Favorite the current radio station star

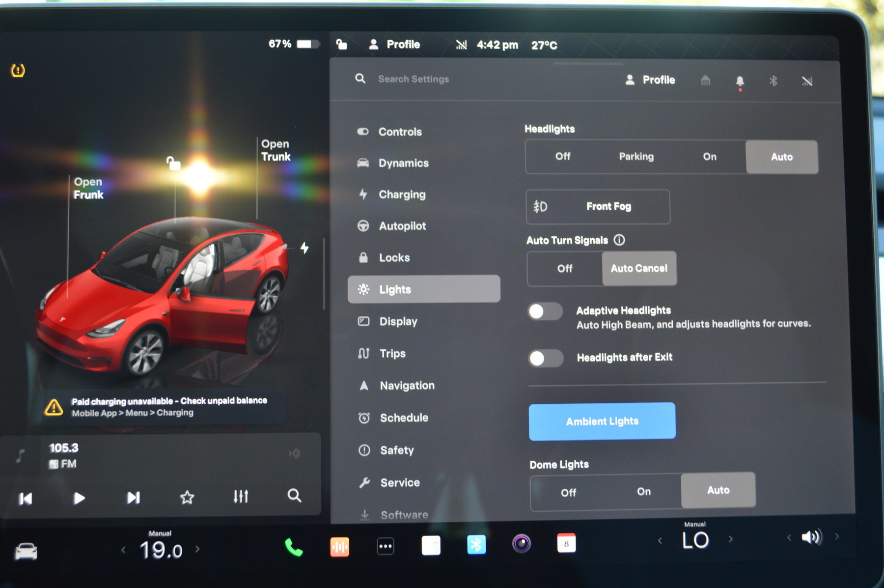coord(187,498)
